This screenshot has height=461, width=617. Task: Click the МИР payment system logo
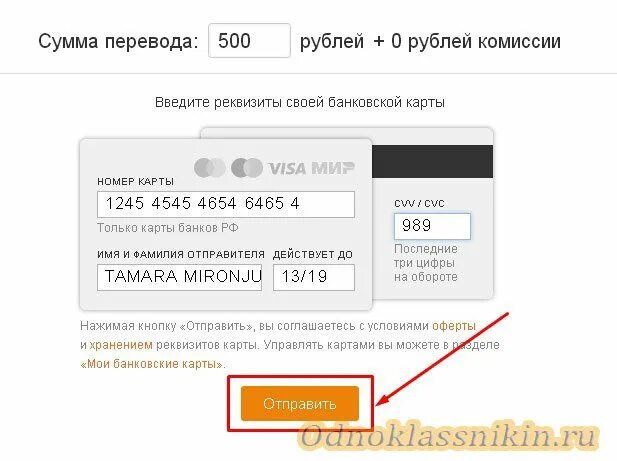333,168
